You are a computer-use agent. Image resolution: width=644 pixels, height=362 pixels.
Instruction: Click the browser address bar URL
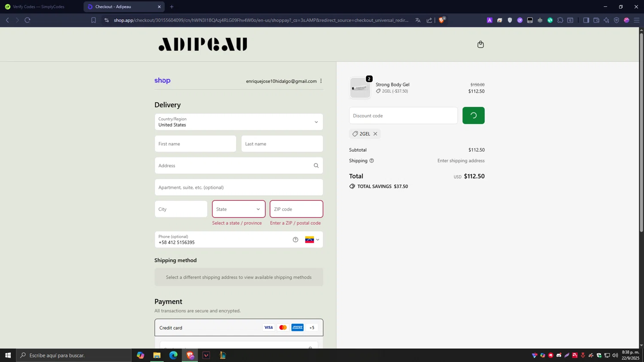(x=261, y=20)
